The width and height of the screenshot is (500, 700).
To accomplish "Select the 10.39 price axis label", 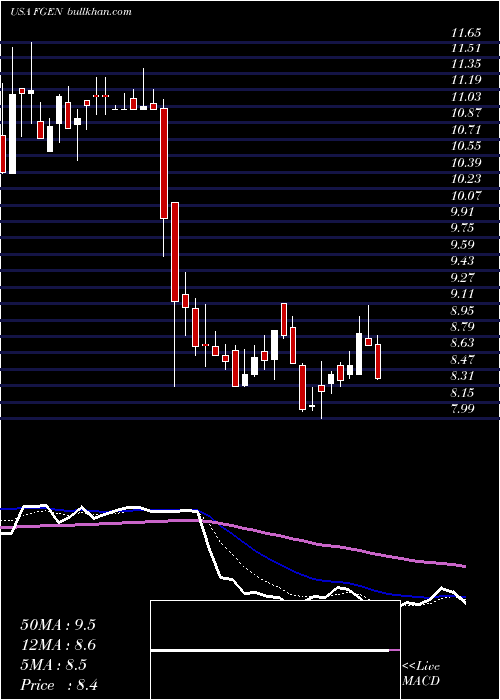I will 466,163.
